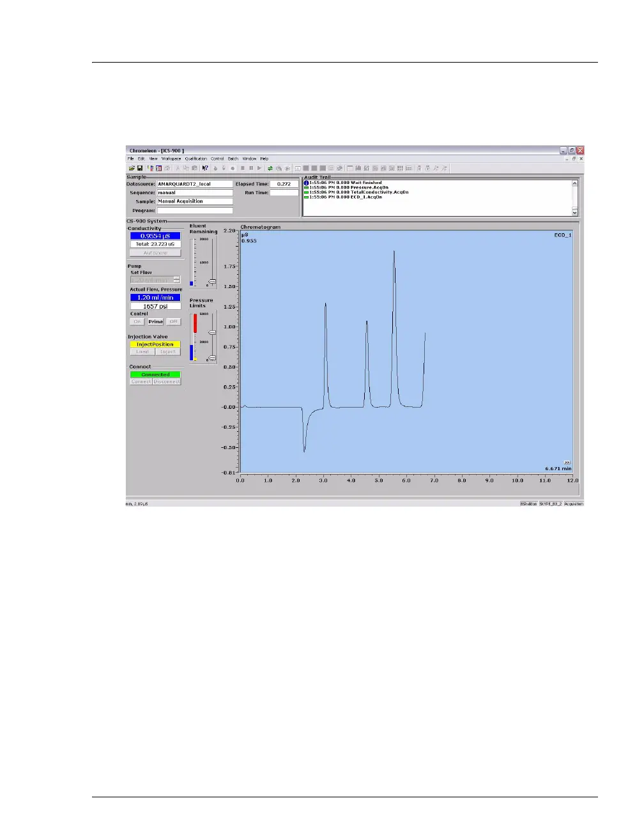This screenshot has width=644, height=828.
Task: Click the Play triangle toolbar icon
Action: 259,168
